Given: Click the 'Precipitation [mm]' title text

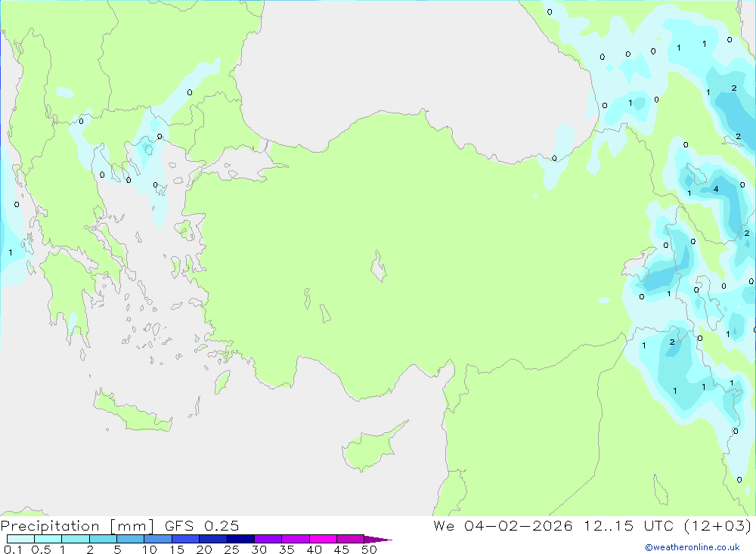Looking at the screenshot, I should (x=77, y=525).
